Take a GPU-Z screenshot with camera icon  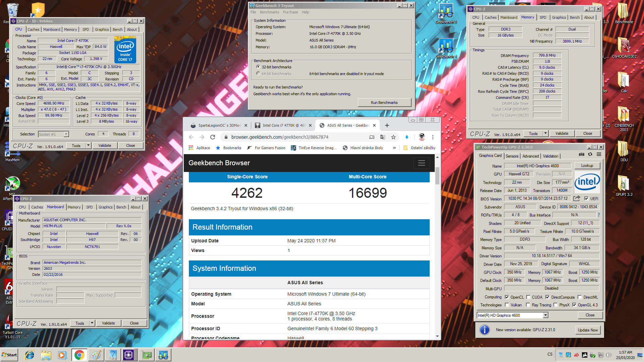[x=582, y=155]
